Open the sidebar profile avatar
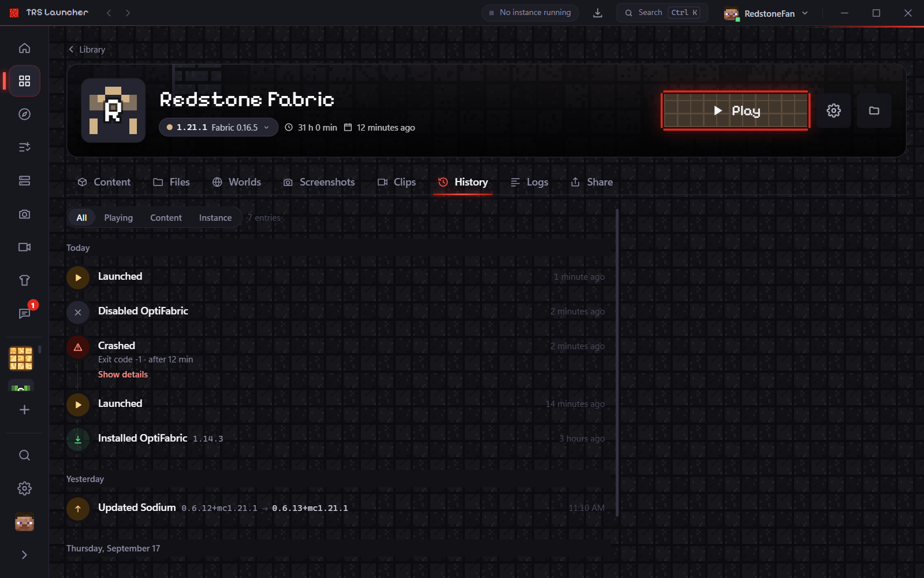 point(24,523)
